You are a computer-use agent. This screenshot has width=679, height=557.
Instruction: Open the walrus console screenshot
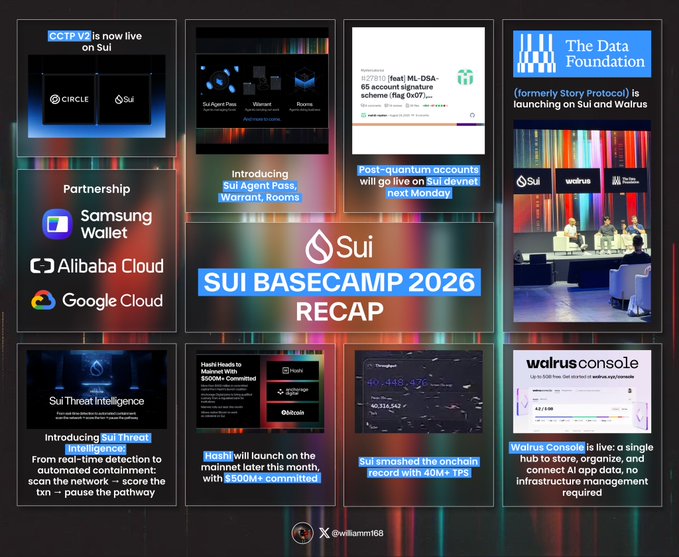(582, 392)
